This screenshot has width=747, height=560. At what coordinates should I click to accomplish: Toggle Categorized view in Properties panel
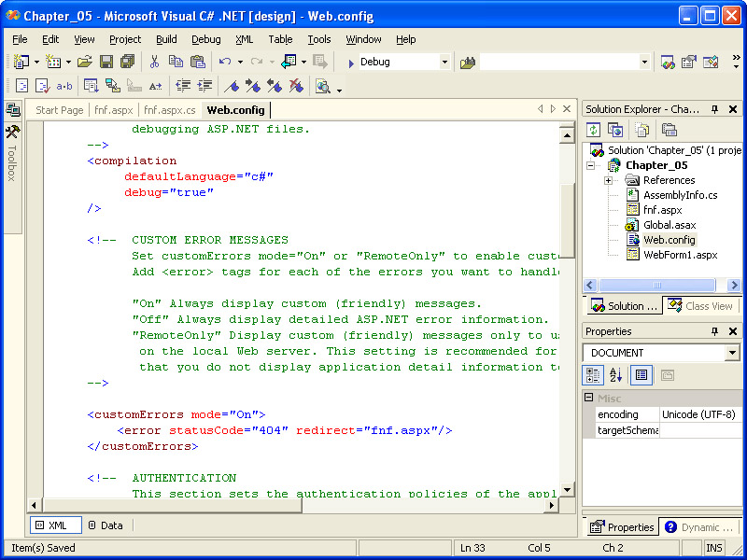pyautogui.click(x=593, y=374)
